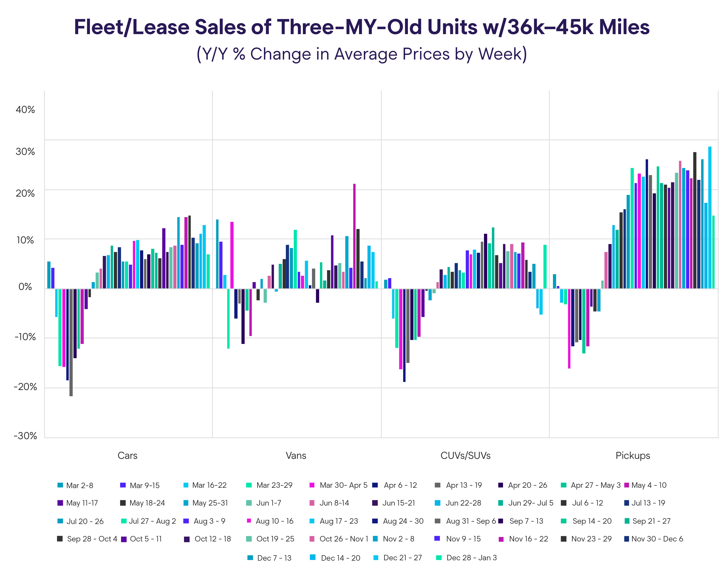Screen dimensions: 728x574
Task: Click the Vans category axis label
Action: pos(296,456)
